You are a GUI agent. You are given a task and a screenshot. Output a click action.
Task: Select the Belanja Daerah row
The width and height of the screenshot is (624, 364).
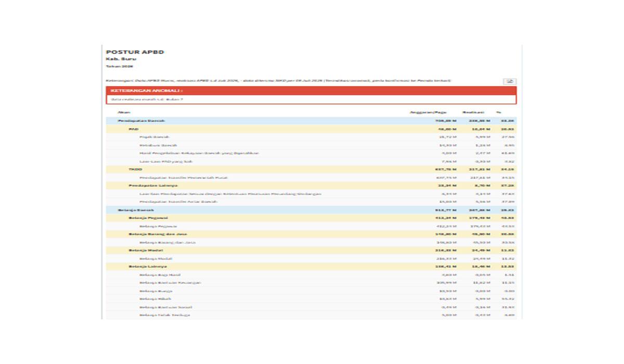coord(311,210)
